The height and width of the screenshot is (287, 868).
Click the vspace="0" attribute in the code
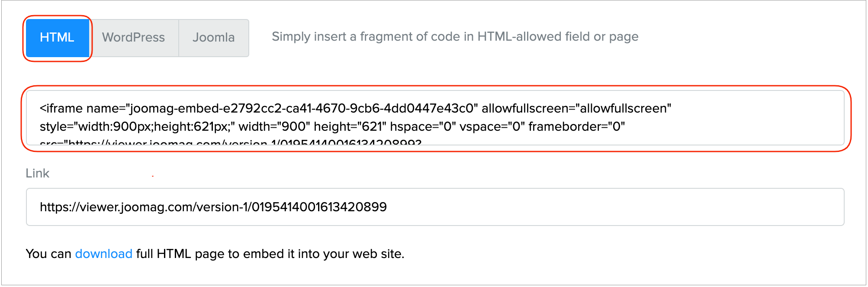[492, 126]
